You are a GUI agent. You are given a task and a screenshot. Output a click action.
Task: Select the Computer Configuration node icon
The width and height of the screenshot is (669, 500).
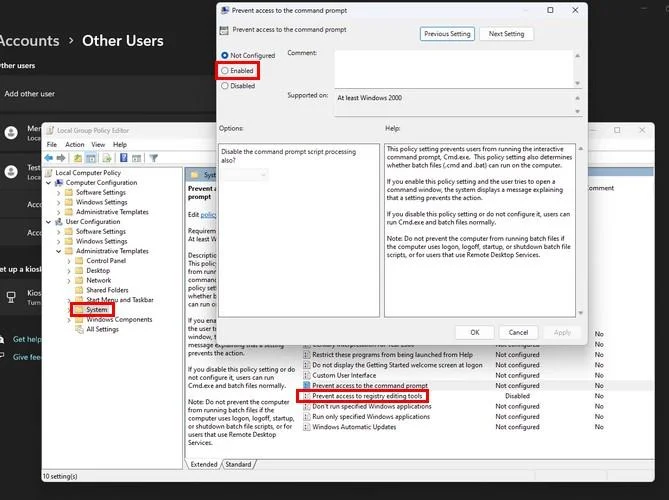point(59,183)
